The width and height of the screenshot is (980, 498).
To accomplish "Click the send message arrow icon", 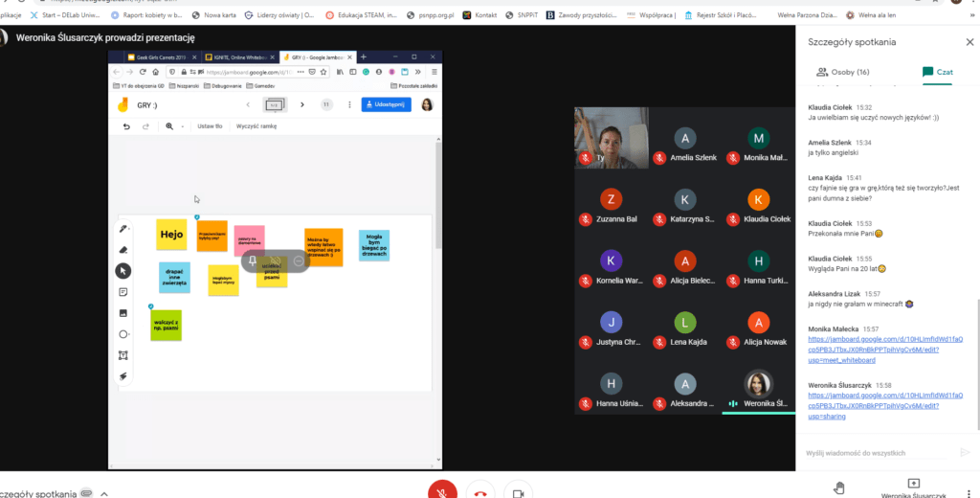I will coord(965,452).
